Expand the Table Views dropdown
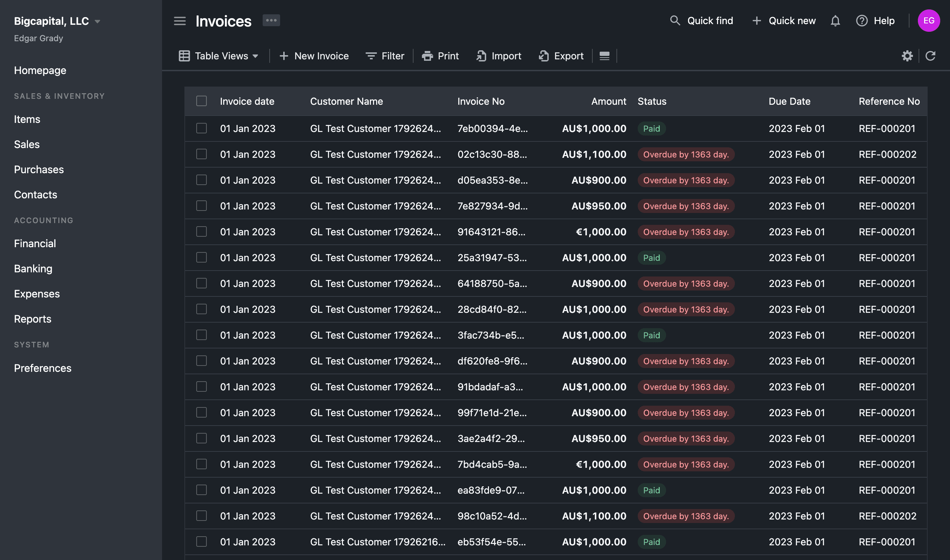 coord(219,56)
